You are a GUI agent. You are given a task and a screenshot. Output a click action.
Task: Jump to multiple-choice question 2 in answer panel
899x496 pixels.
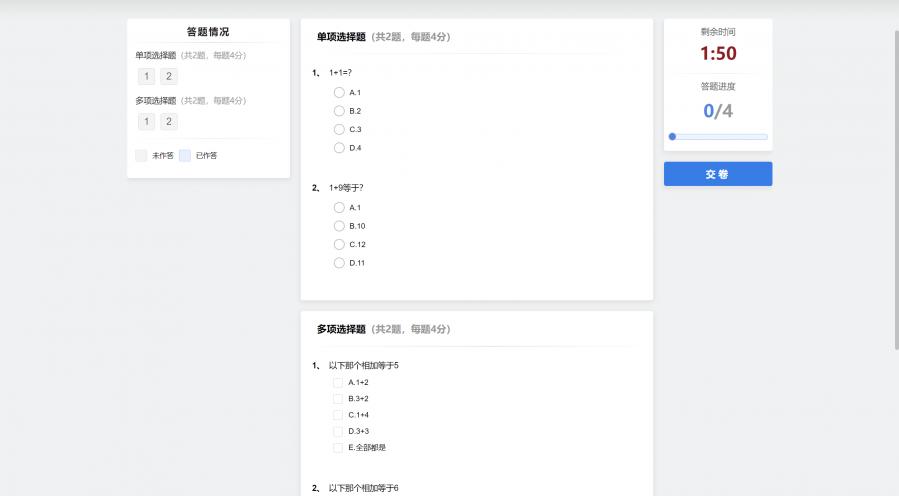pos(169,121)
